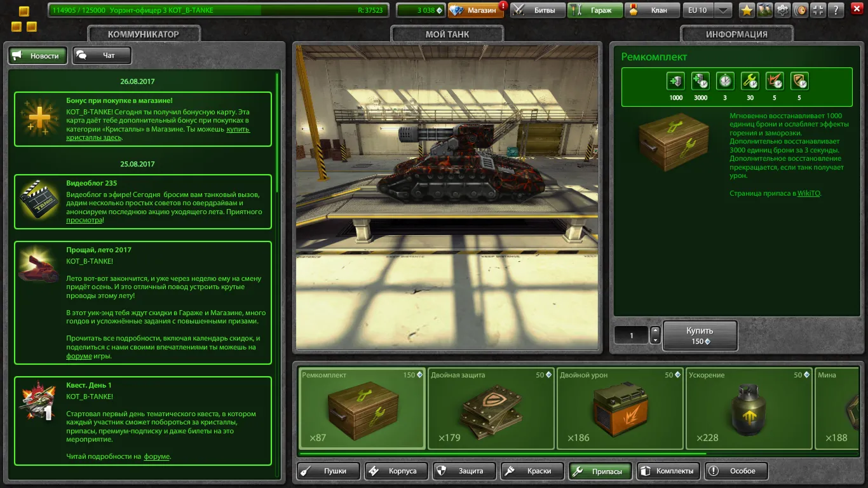Click the question mark help icon
868x488 pixels.
tap(837, 10)
